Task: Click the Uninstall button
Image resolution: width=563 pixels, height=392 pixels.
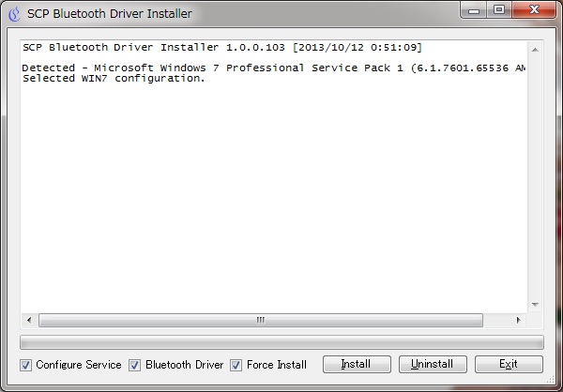Action: pyautogui.click(x=433, y=365)
